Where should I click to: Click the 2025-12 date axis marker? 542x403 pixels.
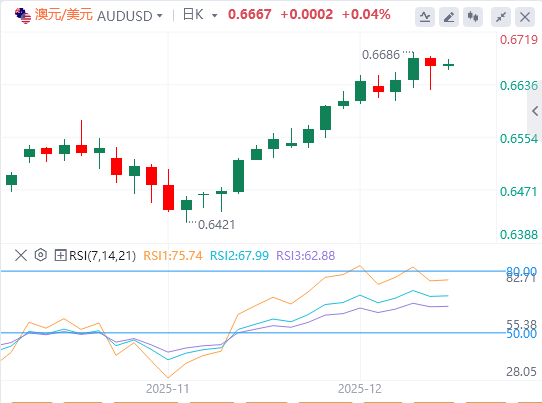(x=360, y=389)
